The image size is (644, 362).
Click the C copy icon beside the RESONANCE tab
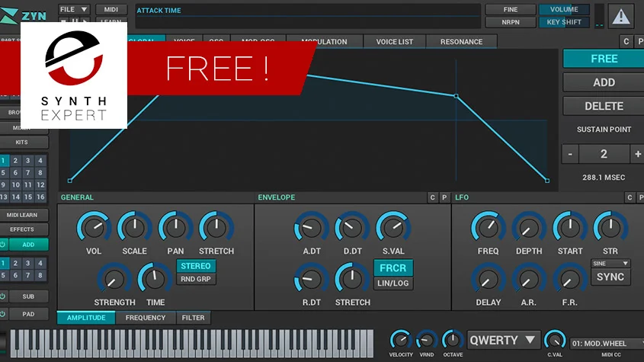coord(626,41)
